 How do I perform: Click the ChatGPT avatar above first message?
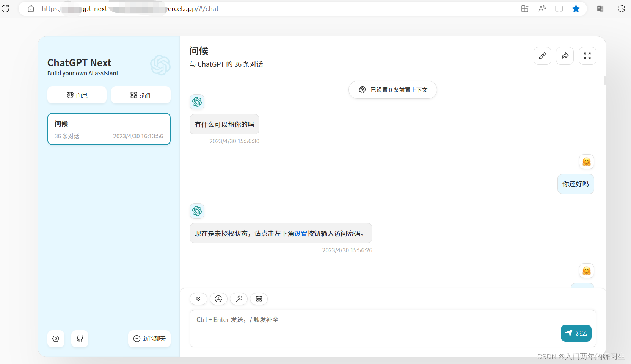pos(197,102)
